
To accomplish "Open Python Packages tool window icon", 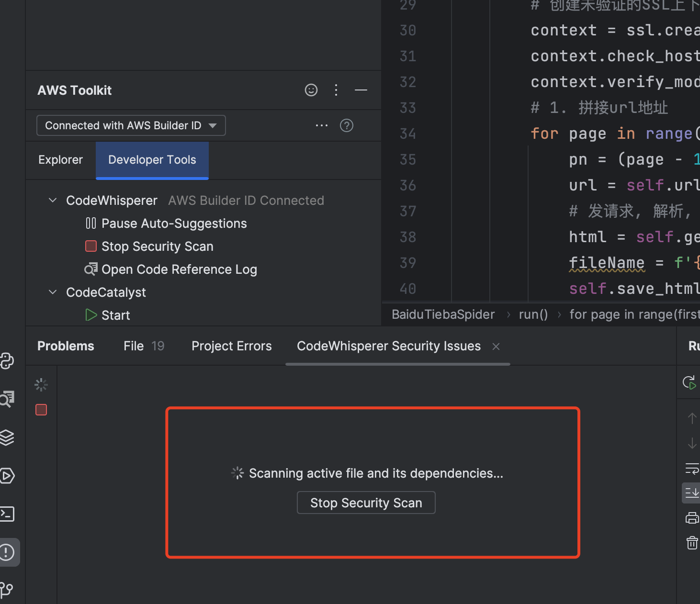I will coord(7,361).
